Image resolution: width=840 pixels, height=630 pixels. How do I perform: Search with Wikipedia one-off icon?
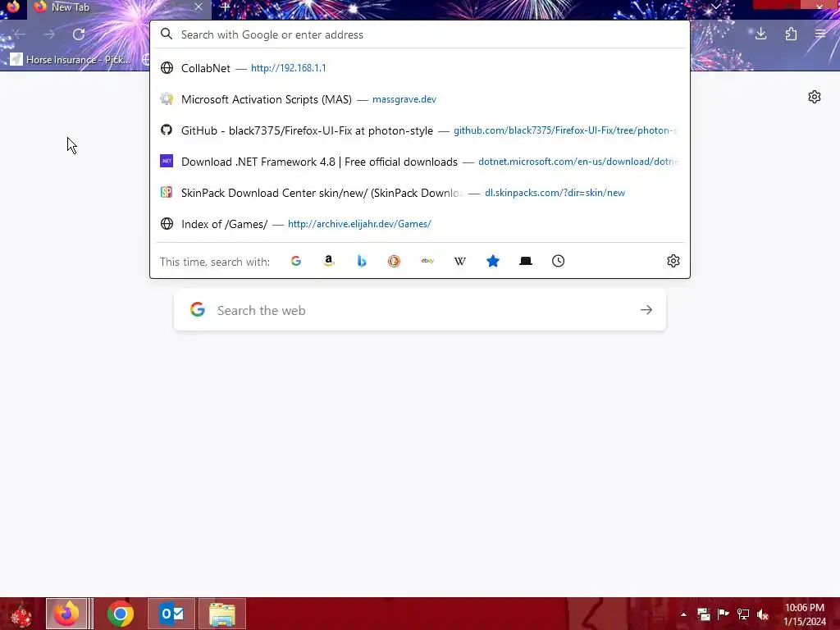pyautogui.click(x=459, y=261)
